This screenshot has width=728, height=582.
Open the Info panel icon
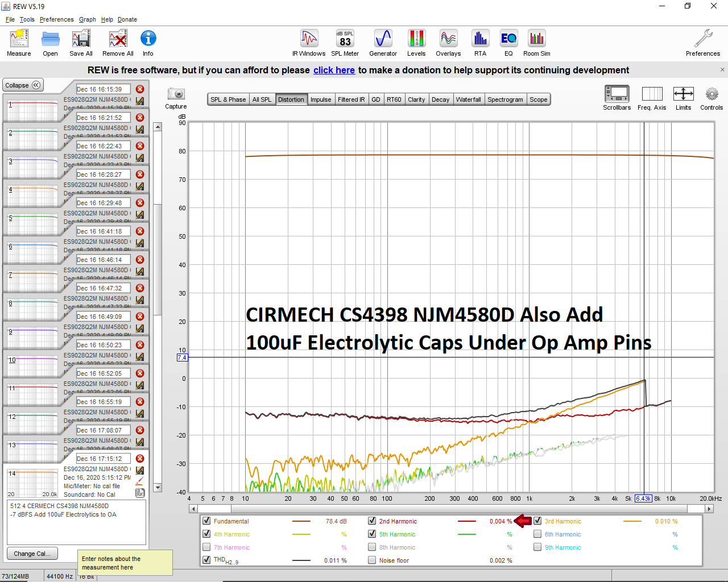tap(148, 39)
